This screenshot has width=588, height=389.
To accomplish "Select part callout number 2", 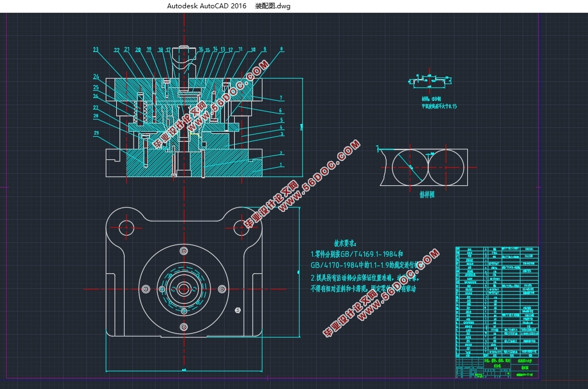I will 281,153.
